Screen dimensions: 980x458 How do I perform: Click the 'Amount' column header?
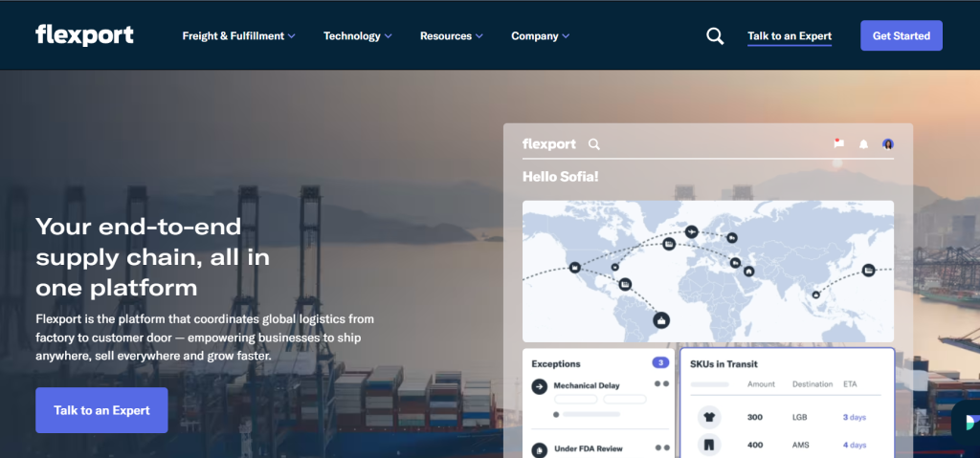761,384
